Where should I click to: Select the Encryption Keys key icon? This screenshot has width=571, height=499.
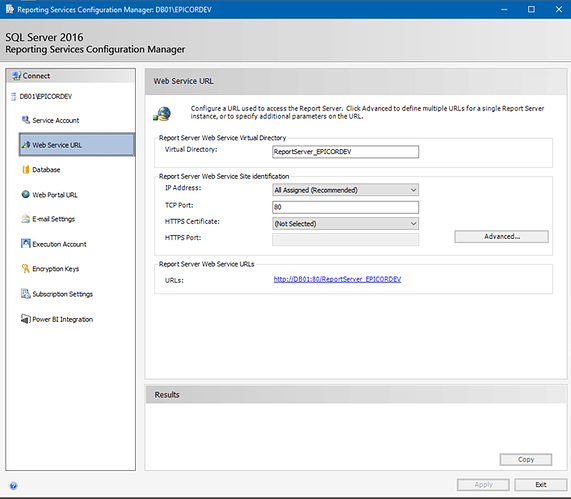25,268
